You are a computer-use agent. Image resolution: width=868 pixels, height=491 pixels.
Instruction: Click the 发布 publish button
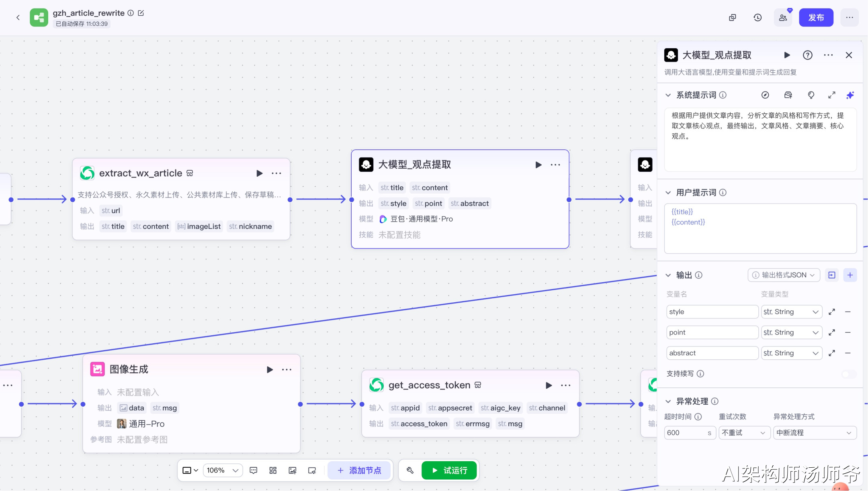[816, 18]
